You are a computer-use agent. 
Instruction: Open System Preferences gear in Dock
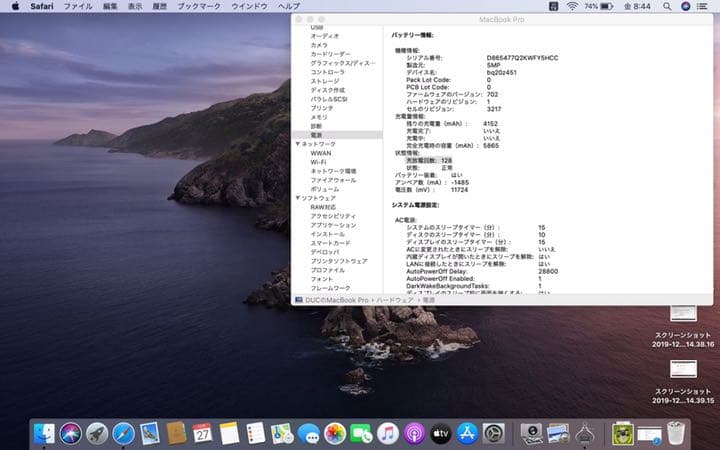pyautogui.click(x=494, y=433)
